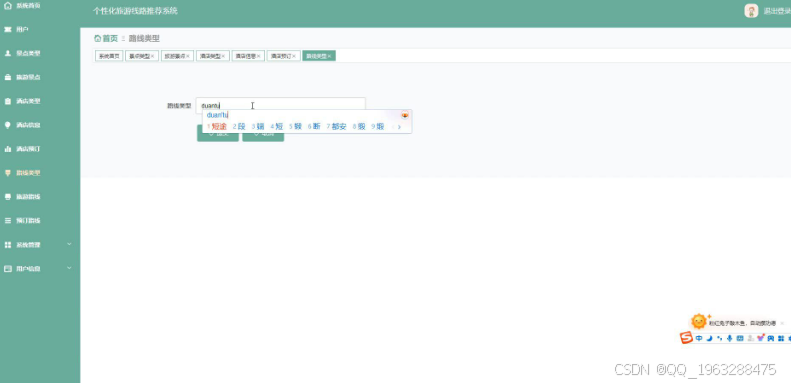Click the grid icon beside 系统管理
Image resolution: width=791 pixels, height=383 pixels.
coord(8,245)
